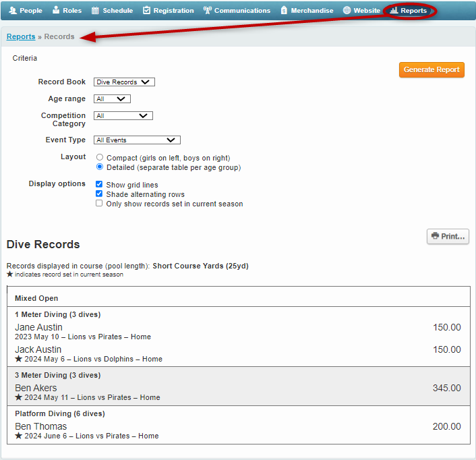The image size is (476, 460).
Task: Click the Schedule calendar icon
Action: [96, 11]
